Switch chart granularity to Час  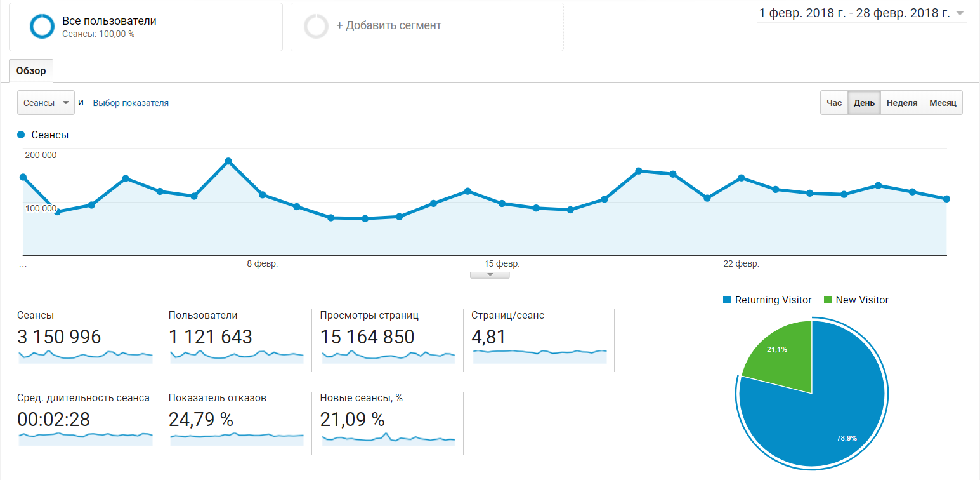834,103
